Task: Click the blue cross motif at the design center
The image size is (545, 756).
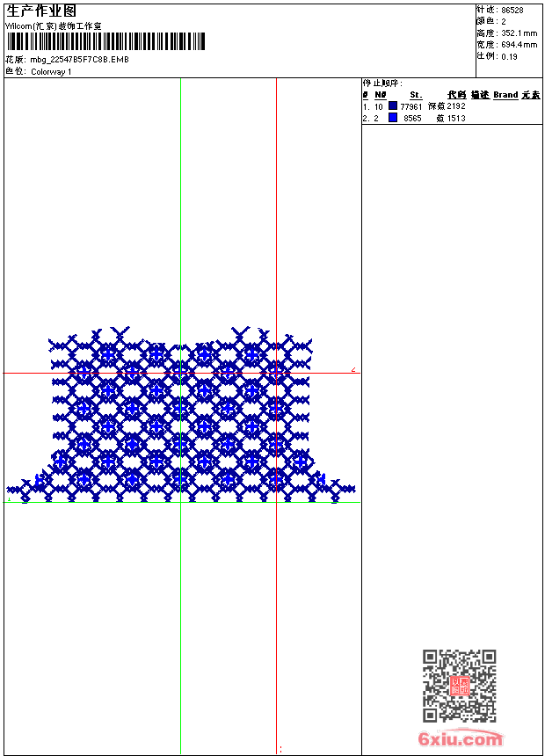Action: [180, 409]
